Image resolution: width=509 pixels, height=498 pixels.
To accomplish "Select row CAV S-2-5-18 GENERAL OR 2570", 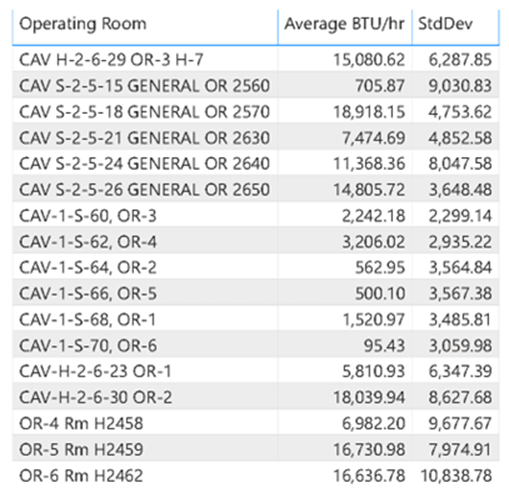I will (x=256, y=112).
